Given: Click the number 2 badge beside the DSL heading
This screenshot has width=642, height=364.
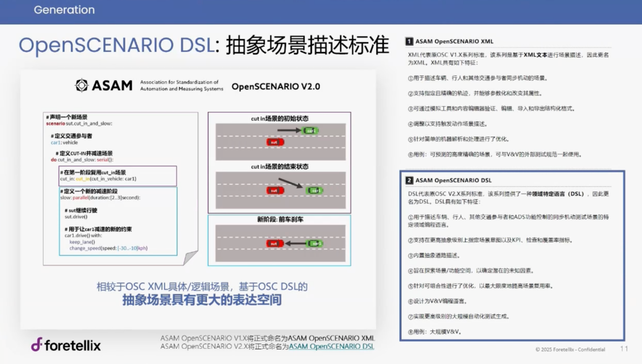Looking at the screenshot, I should pos(409,180).
